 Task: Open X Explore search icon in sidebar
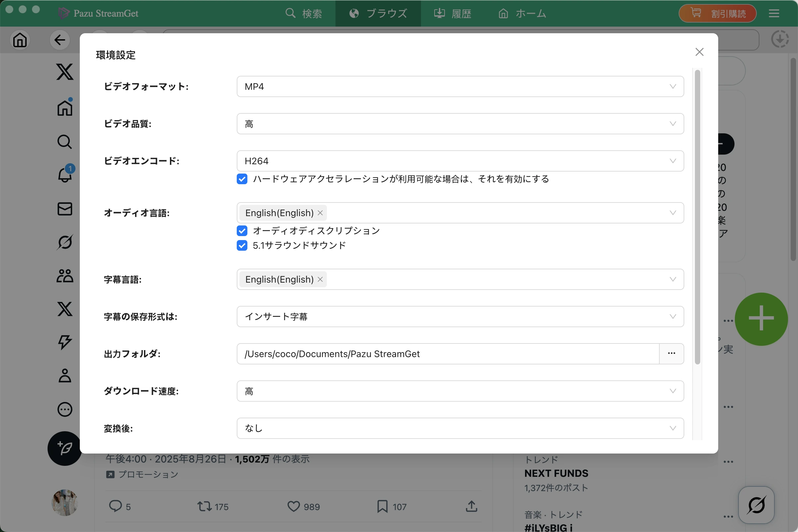(65, 142)
